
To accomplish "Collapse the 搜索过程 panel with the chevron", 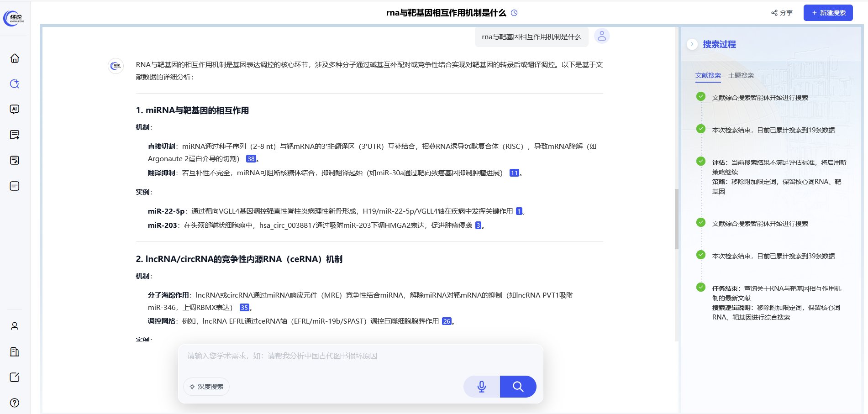I will coord(692,44).
